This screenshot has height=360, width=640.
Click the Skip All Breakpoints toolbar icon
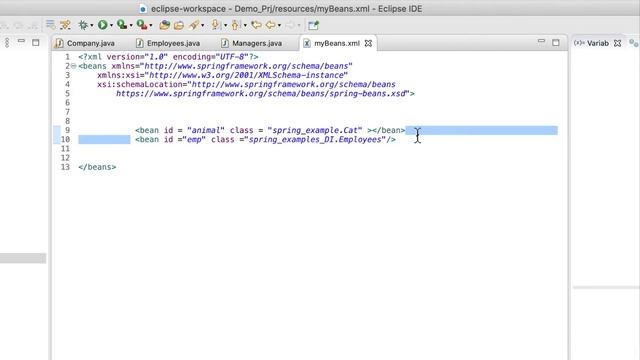click(65, 25)
